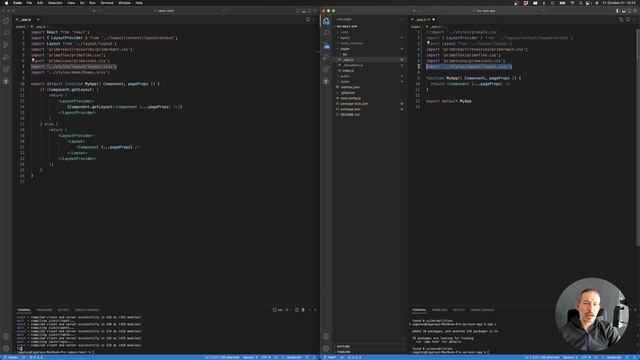
Task: Open Explorer view in left VS Code window
Action: pos(6,21)
